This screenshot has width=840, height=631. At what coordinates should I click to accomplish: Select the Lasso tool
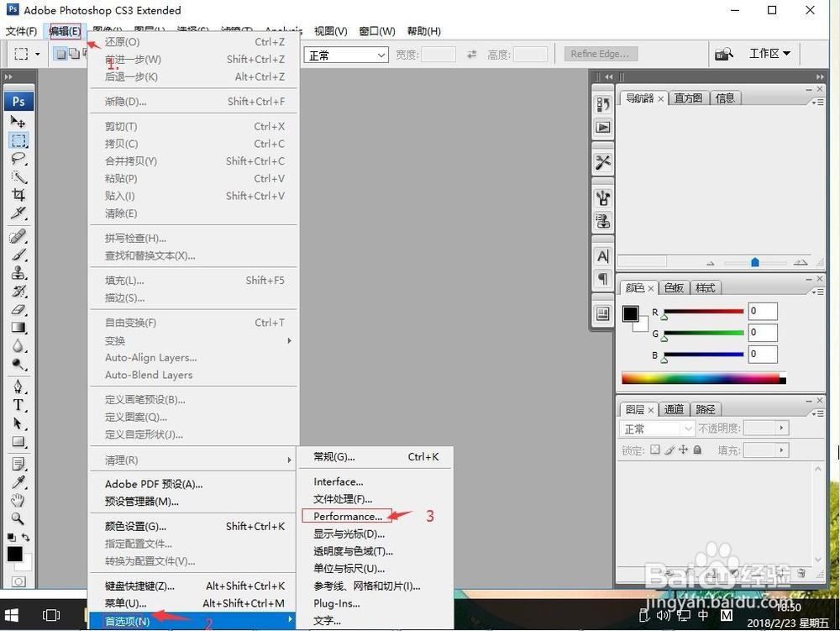[18, 159]
